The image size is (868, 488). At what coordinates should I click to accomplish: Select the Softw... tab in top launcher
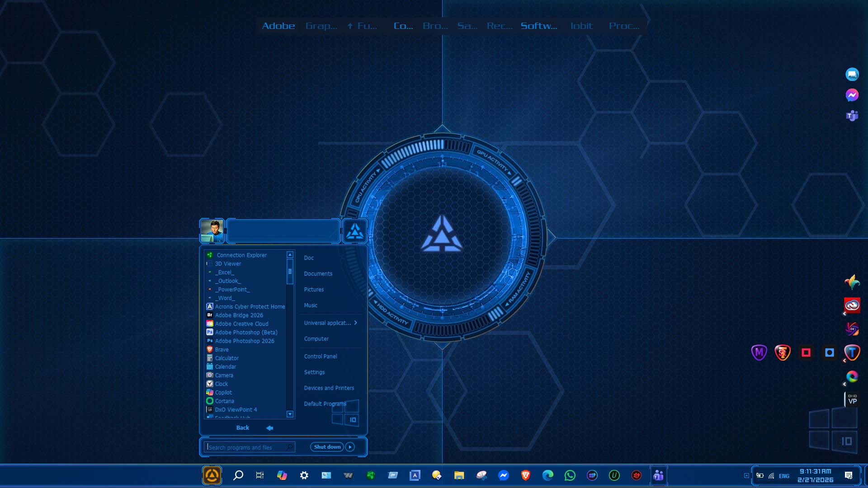tap(538, 26)
